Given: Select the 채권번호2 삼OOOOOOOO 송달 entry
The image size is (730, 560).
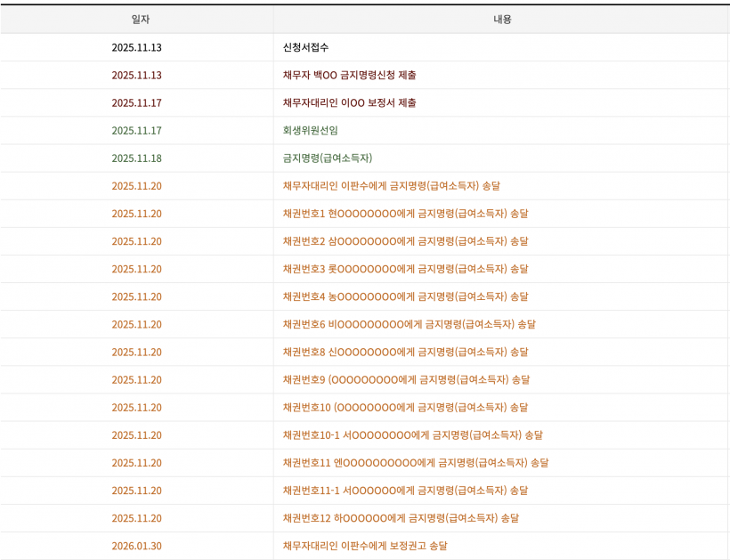Looking at the screenshot, I should point(405,241).
